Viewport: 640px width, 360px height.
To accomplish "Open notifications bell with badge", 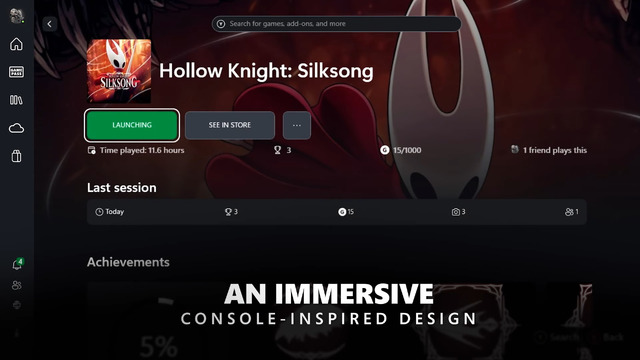I will 17,264.
